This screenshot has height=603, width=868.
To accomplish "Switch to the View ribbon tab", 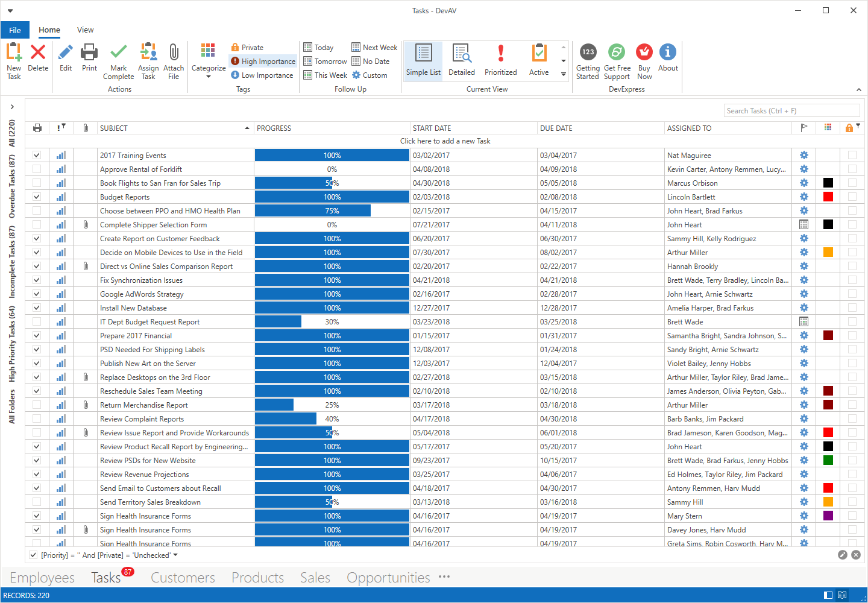I will [85, 30].
